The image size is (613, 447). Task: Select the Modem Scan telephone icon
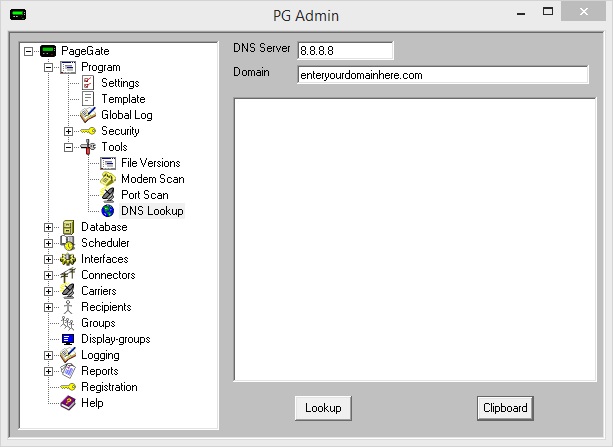(108, 179)
